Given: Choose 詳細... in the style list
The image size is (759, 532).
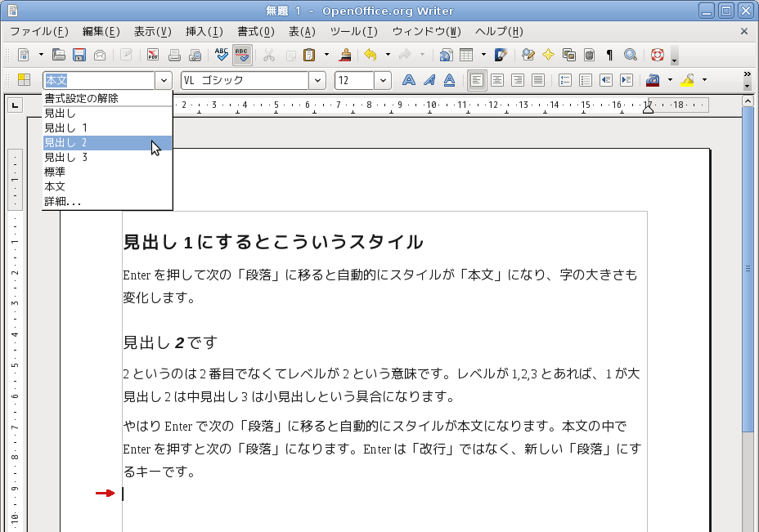Looking at the screenshot, I should click(x=62, y=201).
